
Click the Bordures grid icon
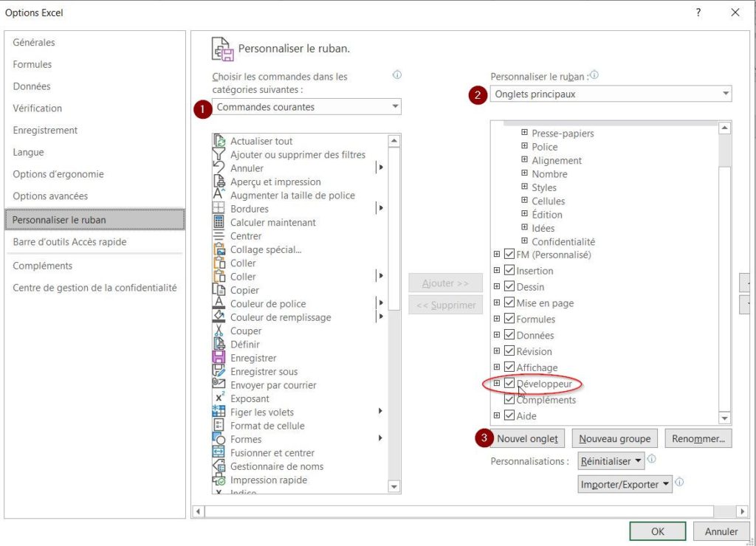219,208
